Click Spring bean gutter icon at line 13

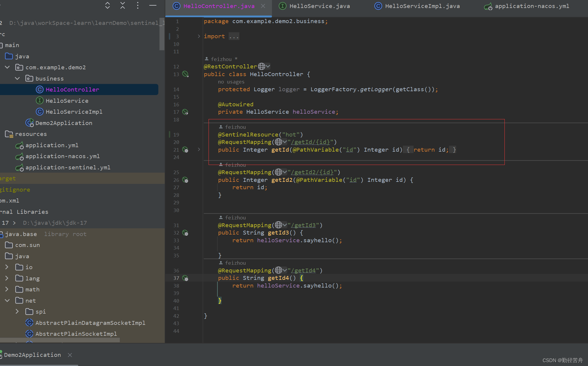(185, 74)
